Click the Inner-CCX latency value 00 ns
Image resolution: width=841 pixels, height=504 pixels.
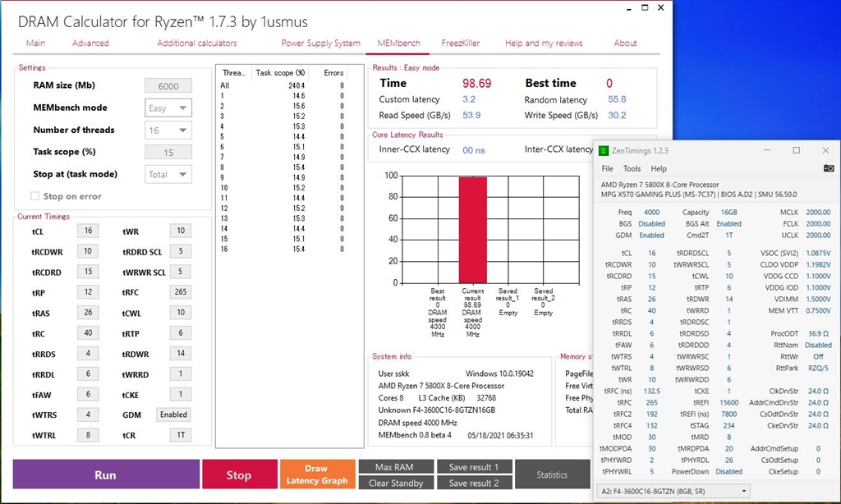click(x=474, y=150)
